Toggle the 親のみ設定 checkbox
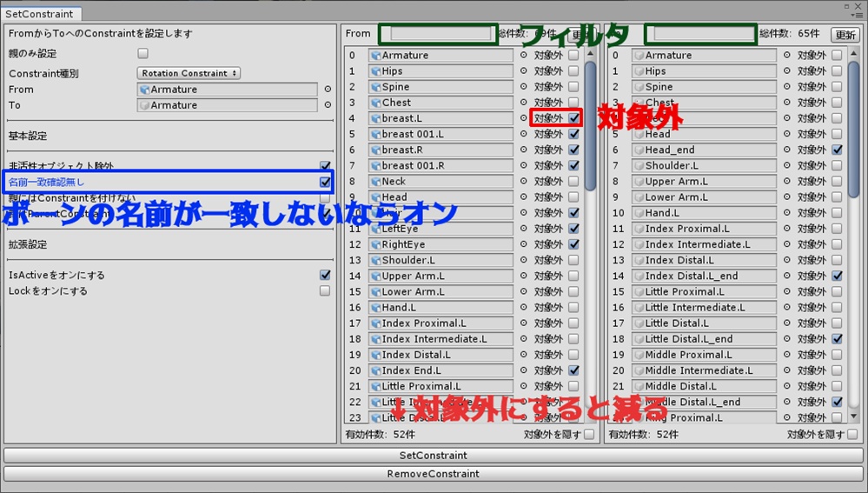Screen dimensions: 868x493 click(x=142, y=53)
